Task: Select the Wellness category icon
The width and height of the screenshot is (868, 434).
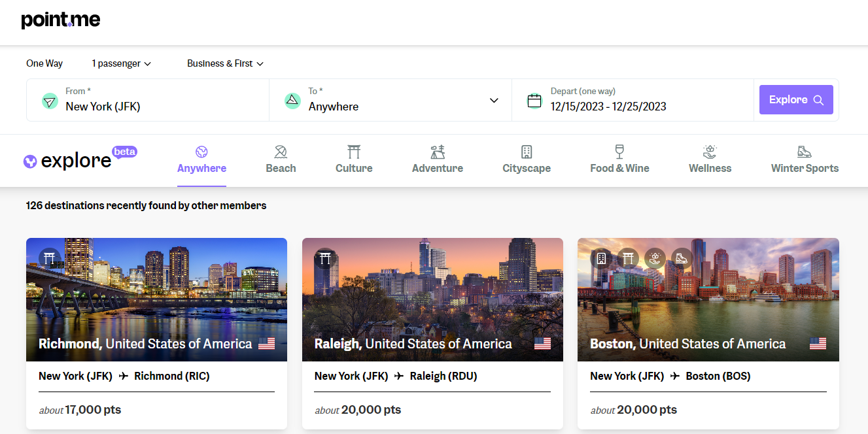Action: [710, 152]
